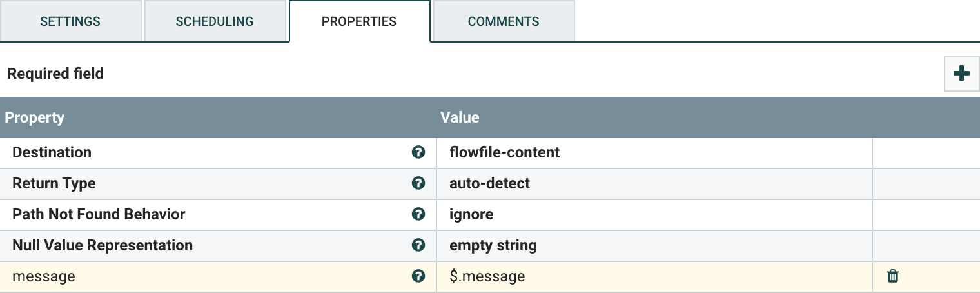Change the empty string null representation
The height and width of the screenshot is (293, 980).
(493, 246)
